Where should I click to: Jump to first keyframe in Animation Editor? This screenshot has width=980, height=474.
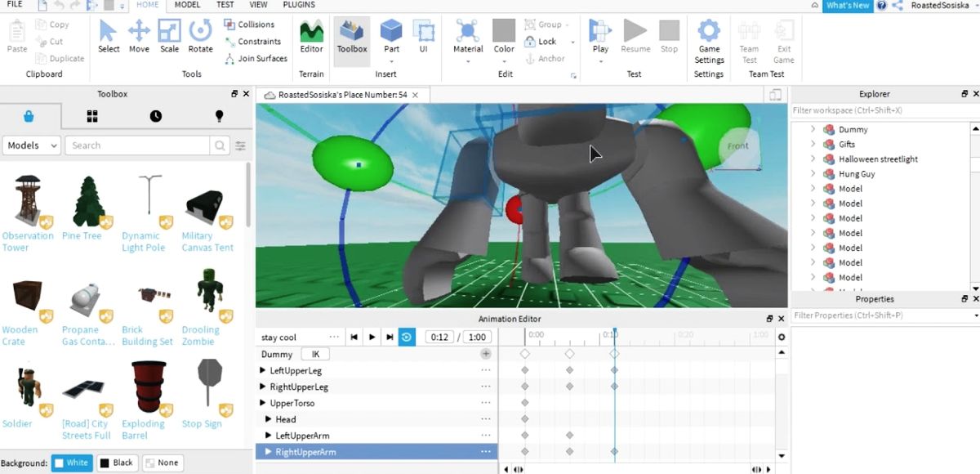pyautogui.click(x=354, y=337)
